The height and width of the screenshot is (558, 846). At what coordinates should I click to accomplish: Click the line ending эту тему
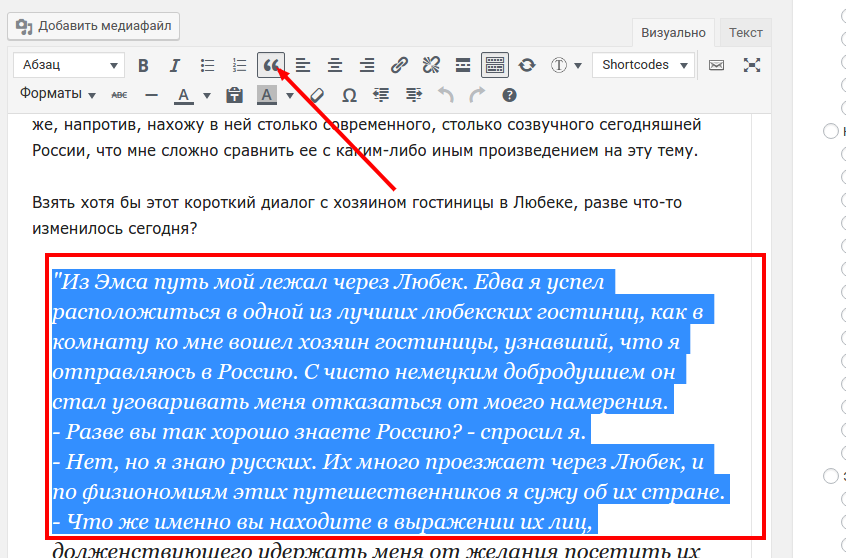coord(365,151)
